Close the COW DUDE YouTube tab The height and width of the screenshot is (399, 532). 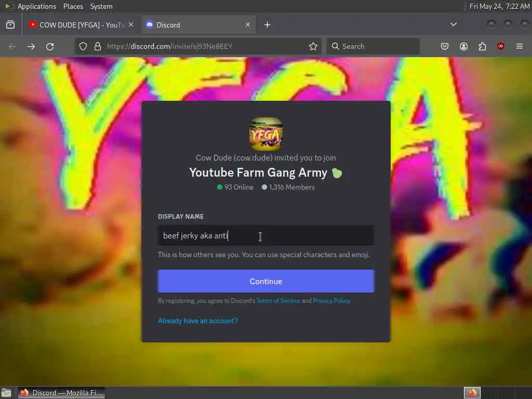[x=131, y=25]
